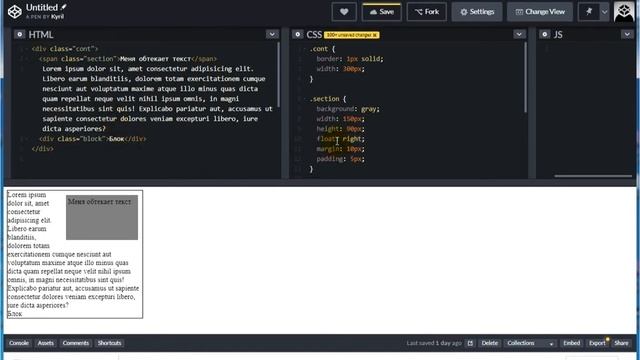The height and width of the screenshot is (360, 640).
Task: Expand the CSS panel dropdown arrow
Action: [x=519, y=34]
